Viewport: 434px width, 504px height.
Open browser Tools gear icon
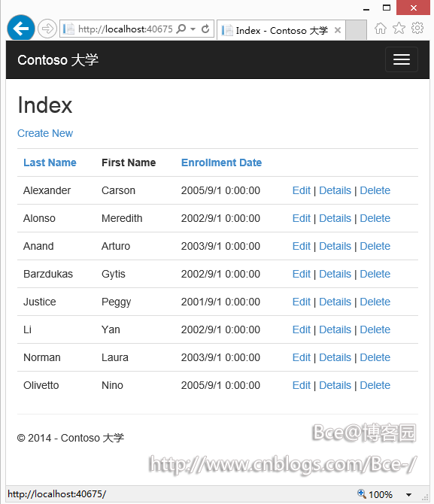point(417,28)
